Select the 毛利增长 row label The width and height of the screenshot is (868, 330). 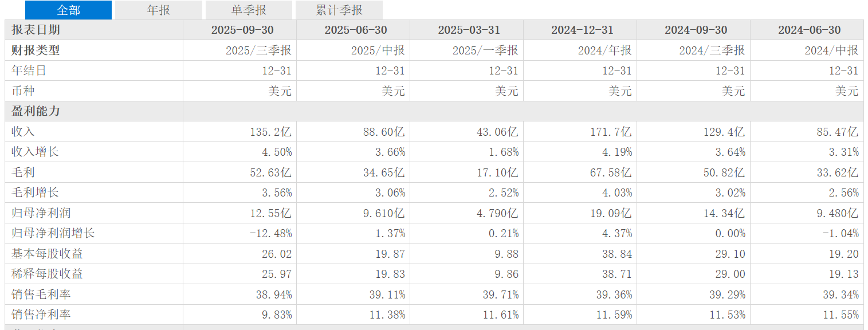pos(35,192)
